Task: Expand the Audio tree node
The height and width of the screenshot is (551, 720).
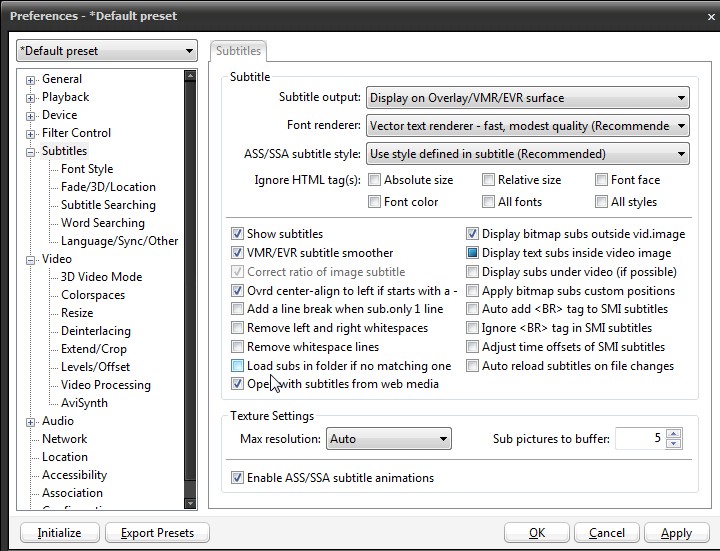Action: pyautogui.click(x=31, y=422)
